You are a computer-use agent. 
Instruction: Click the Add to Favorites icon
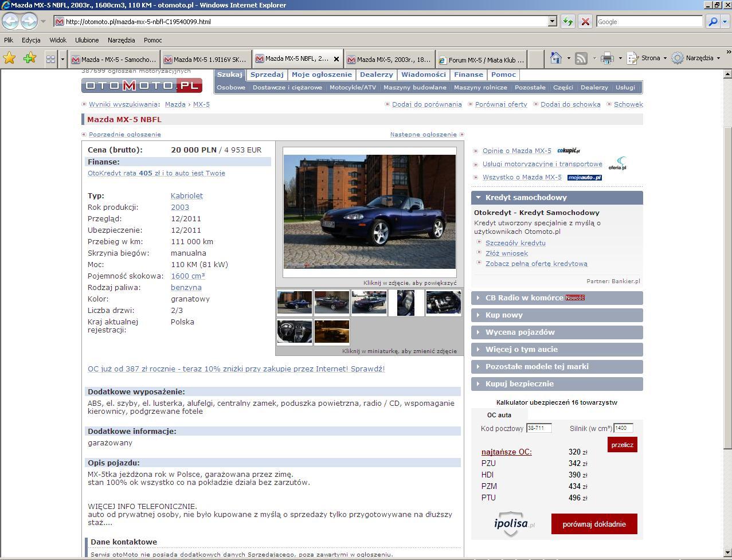point(30,58)
